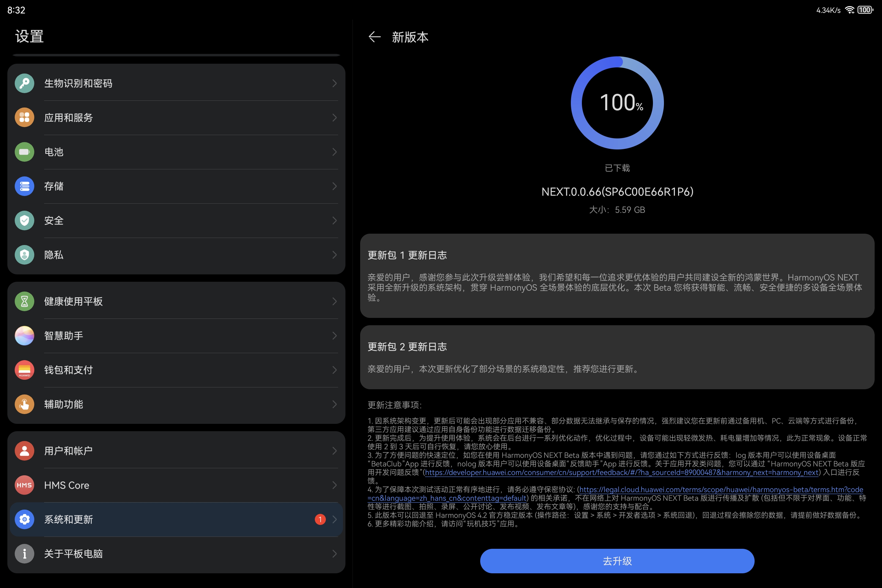Open the 电池 settings entry
Screen dimensions: 882x588
point(176,152)
